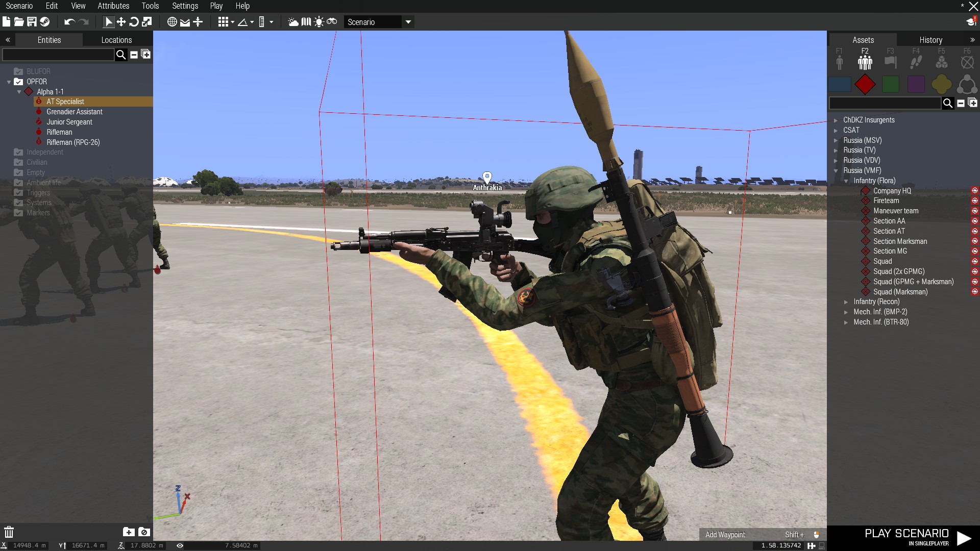The width and height of the screenshot is (980, 551).
Task: Click the binoculars night vision icon
Action: (332, 22)
